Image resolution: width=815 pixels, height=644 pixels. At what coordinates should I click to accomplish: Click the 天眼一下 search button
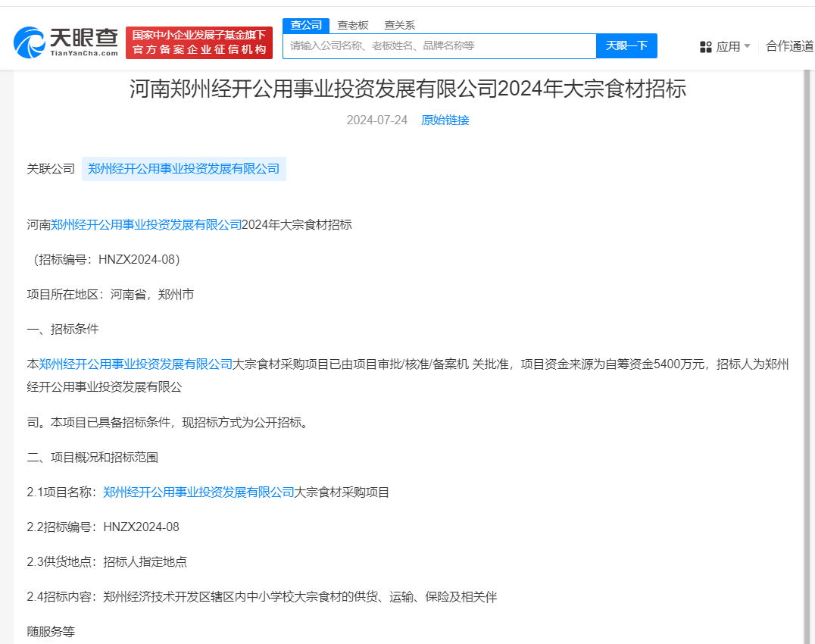626,45
